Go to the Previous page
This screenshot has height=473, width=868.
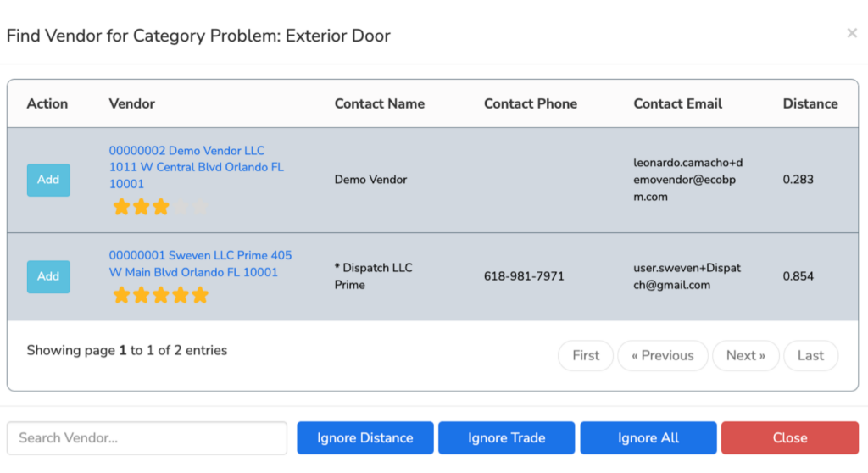click(x=663, y=355)
